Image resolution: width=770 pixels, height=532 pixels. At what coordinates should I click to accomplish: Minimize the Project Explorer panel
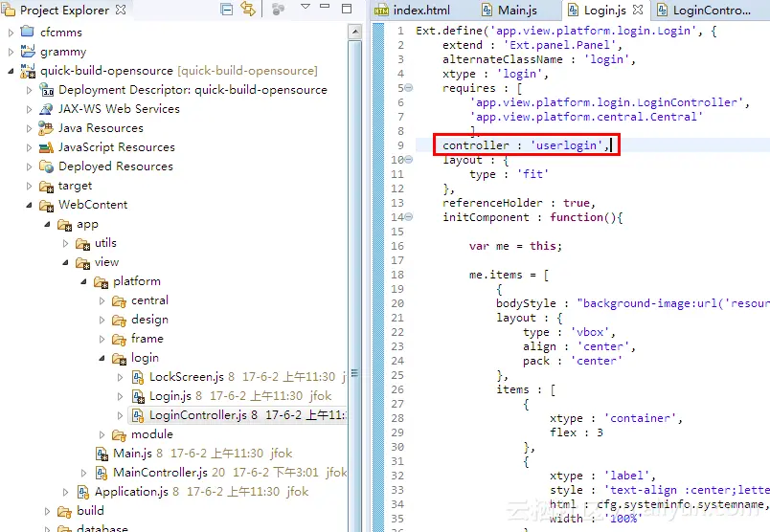[325, 7]
